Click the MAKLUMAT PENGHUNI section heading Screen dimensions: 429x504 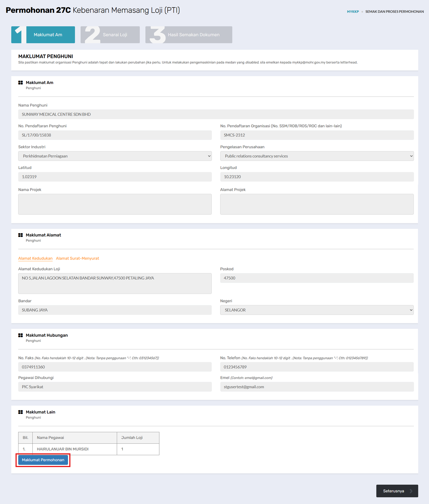coord(46,57)
